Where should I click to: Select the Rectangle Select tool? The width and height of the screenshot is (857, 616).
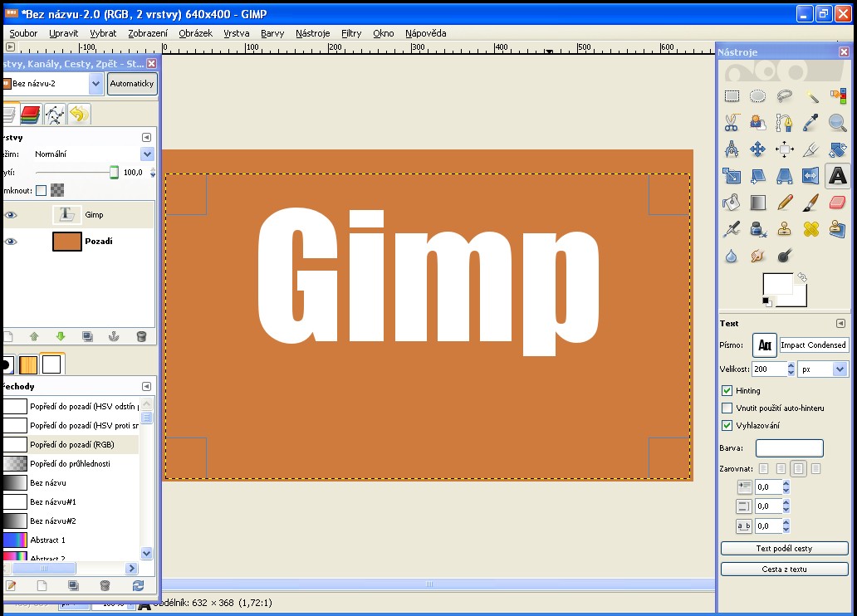(732, 96)
